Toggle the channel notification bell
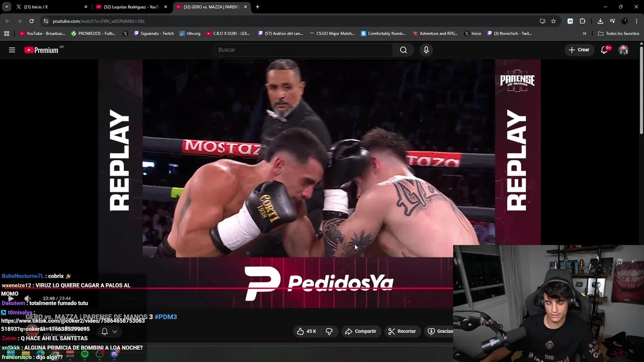This screenshot has height=362, width=644. (x=105, y=331)
